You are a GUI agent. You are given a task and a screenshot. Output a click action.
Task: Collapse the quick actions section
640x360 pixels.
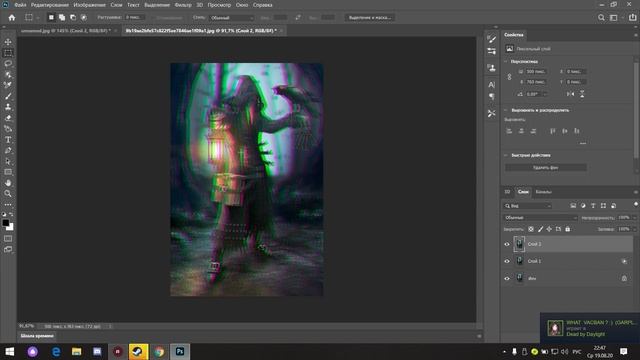point(506,155)
